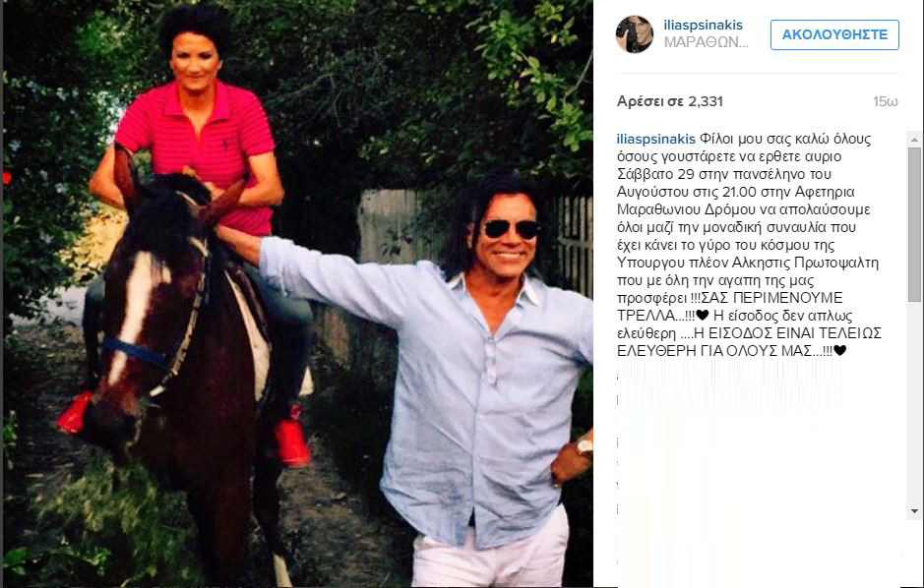
Task: Open the ΜΑΡΑΘΩΝ... location link
Action: point(706,42)
